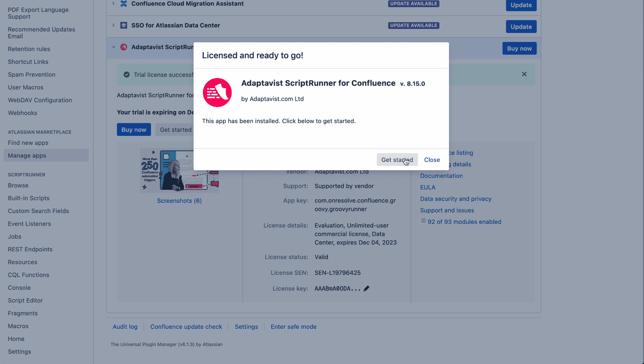Screen dimensions: 644x364
Task: Open the ScriptRunner Console from the sidebar
Action: pyautogui.click(x=19, y=288)
